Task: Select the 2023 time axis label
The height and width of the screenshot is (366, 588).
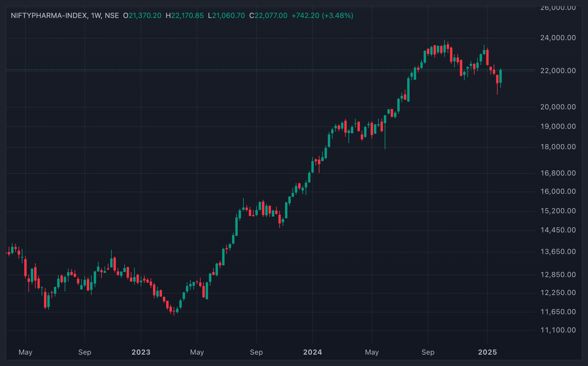Action: click(x=141, y=352)
